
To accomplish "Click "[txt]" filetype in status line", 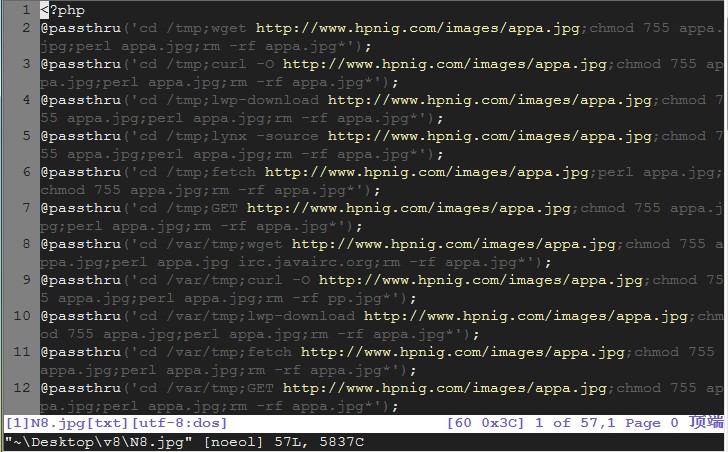I will (x=108, y=423).
